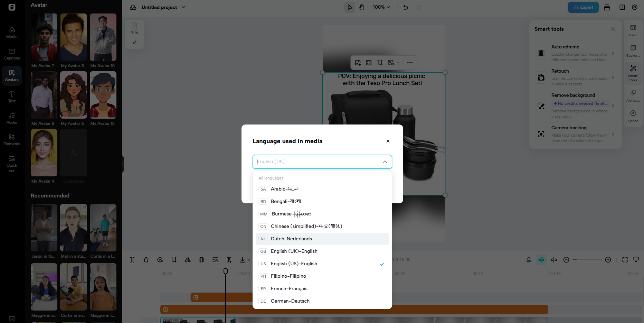Select English (UK)-English language option
644x323 pixels.
(x=322, y=251)
